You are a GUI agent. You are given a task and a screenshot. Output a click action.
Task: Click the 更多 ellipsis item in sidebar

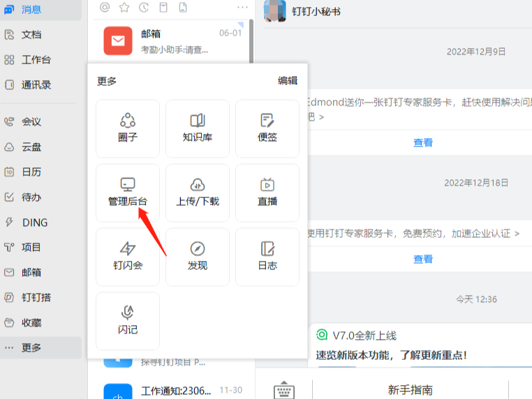tap(40, 347)
